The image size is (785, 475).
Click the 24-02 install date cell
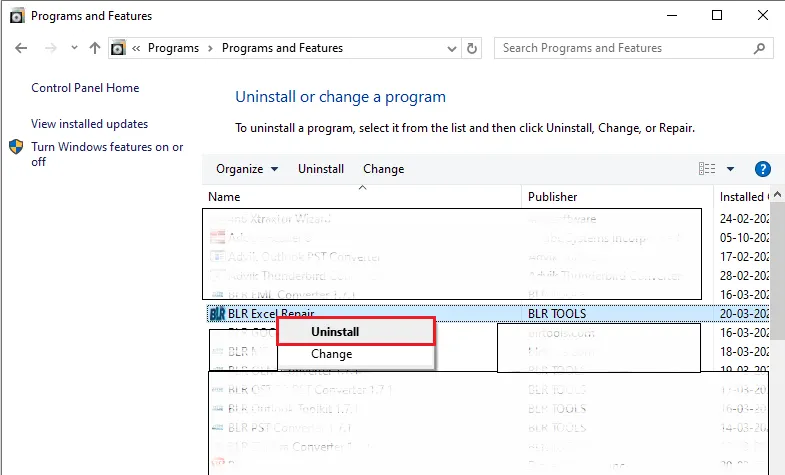tap(744, 219)
